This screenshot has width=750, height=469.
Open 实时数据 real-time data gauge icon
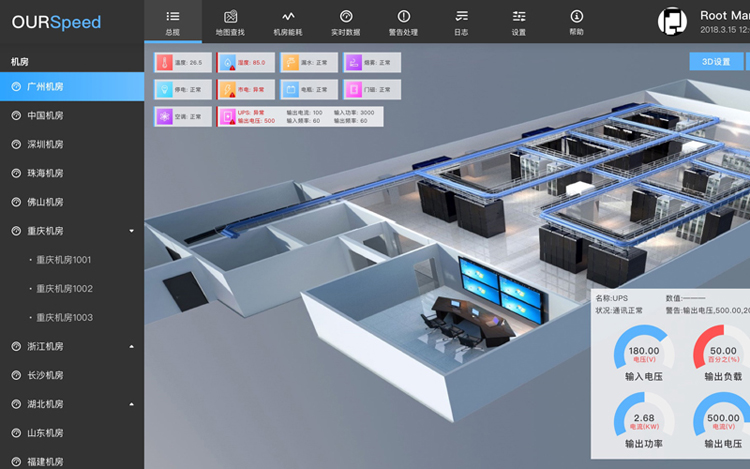[346, 17]
